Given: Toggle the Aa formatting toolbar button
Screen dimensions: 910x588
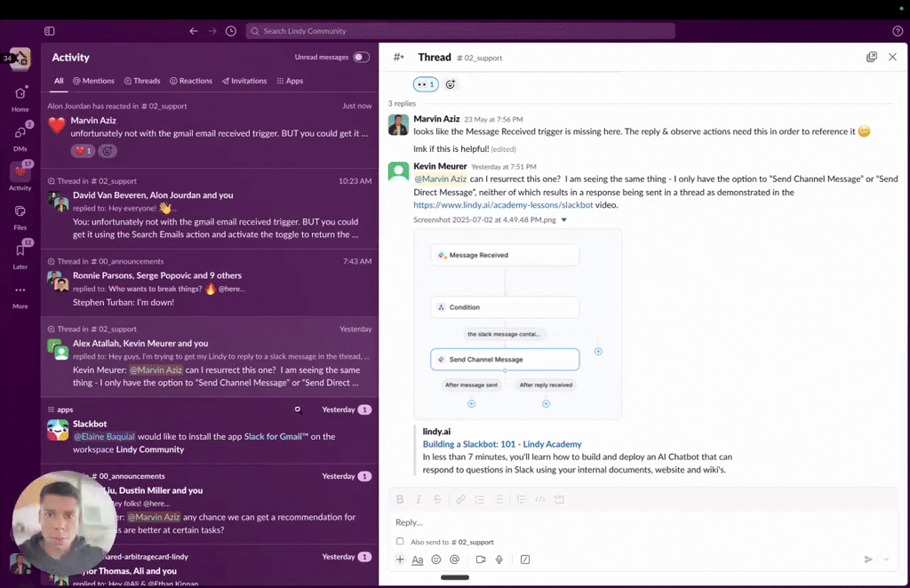Looking at the screenshot, I should [418, 560].
